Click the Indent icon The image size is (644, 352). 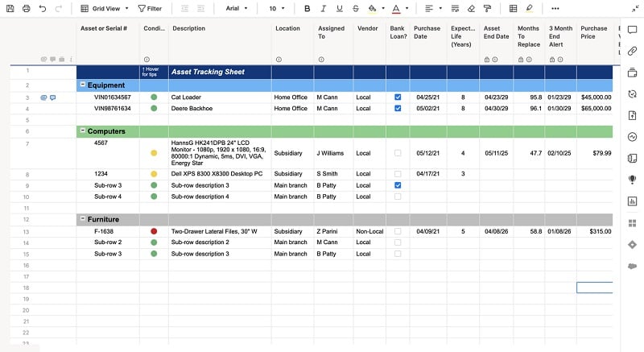200,8
